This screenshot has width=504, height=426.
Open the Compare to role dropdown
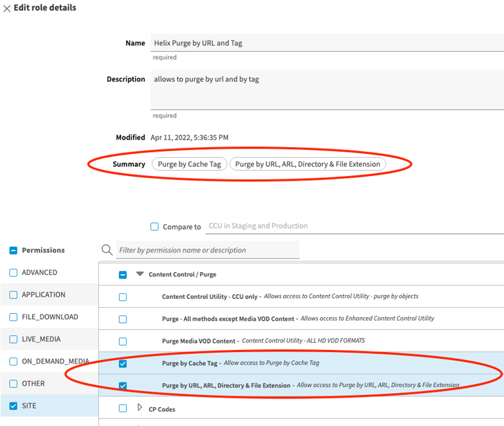355,226
